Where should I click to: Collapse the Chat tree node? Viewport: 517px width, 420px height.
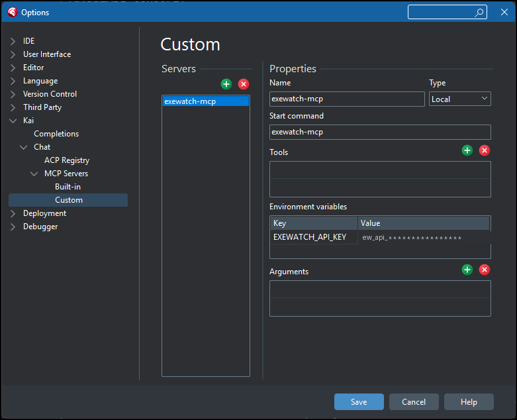pyautogui.click(x=23, y=147)
